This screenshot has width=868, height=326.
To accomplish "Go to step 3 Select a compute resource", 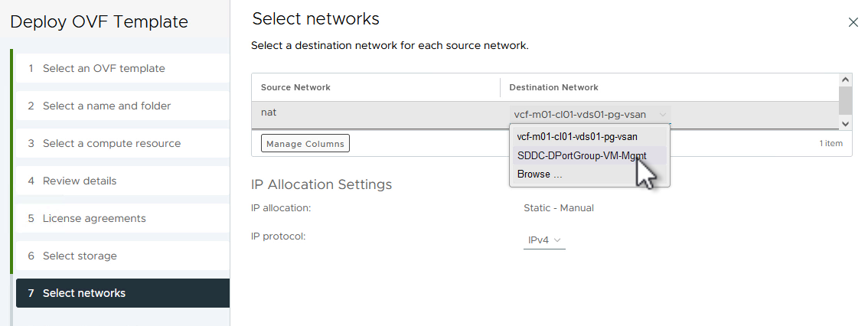I will coord(111,143).
